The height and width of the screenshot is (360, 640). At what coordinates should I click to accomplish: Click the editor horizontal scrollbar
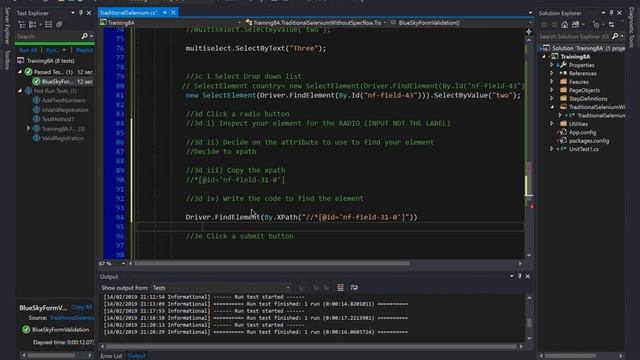click(x=271, y=264)
